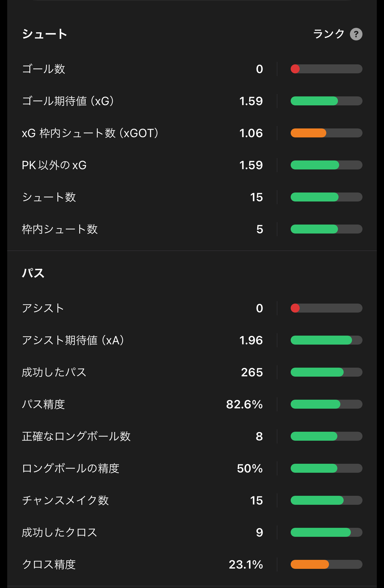
Task: Select the チャンスメイク数 row
Action: pyautogui.click(x=192, y=500)
